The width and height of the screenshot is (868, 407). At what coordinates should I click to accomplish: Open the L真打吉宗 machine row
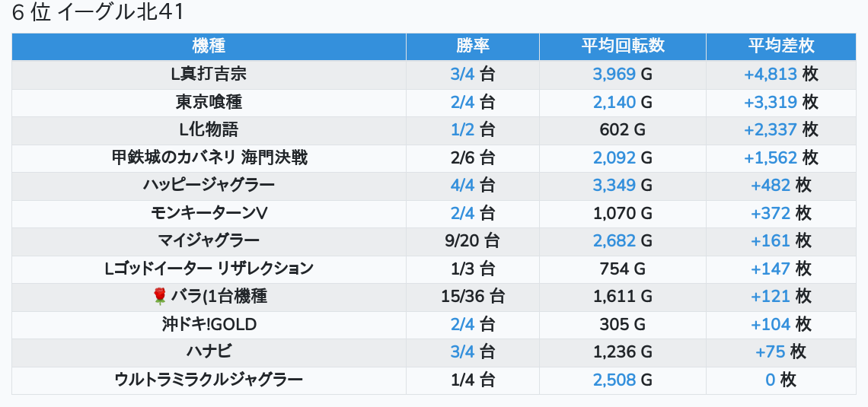(209, 74)
